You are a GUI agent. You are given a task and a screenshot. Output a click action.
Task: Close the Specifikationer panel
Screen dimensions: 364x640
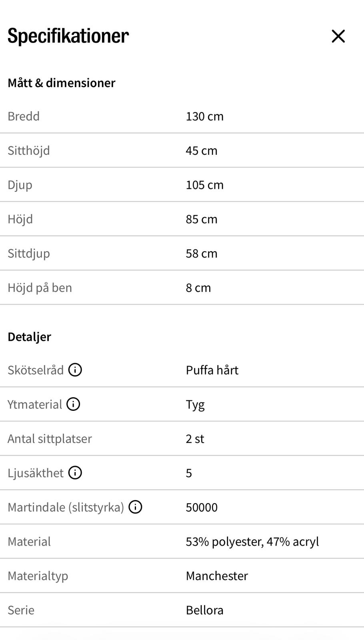click(x=338, y=36)
